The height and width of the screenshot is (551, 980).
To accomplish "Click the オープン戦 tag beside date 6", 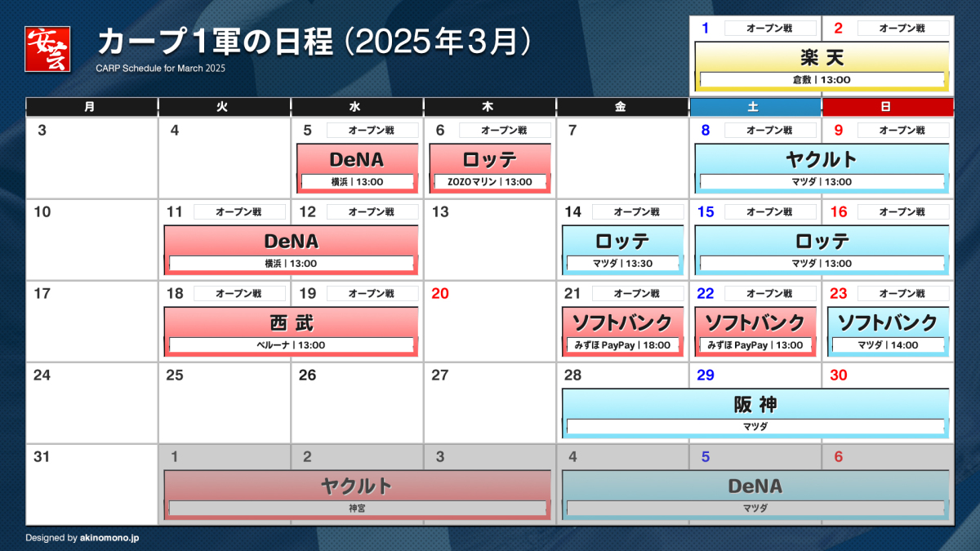I will [x=504, y=130].
